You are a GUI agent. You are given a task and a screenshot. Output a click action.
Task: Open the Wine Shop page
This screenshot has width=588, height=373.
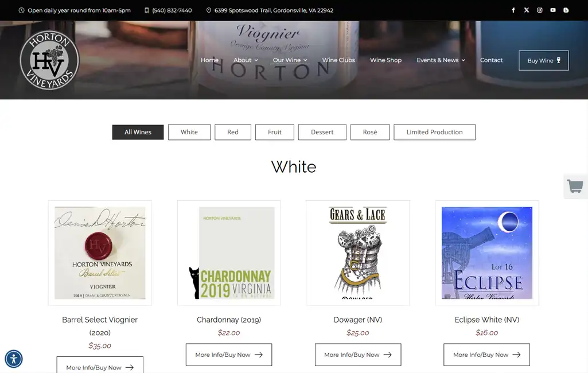(386, 60)
